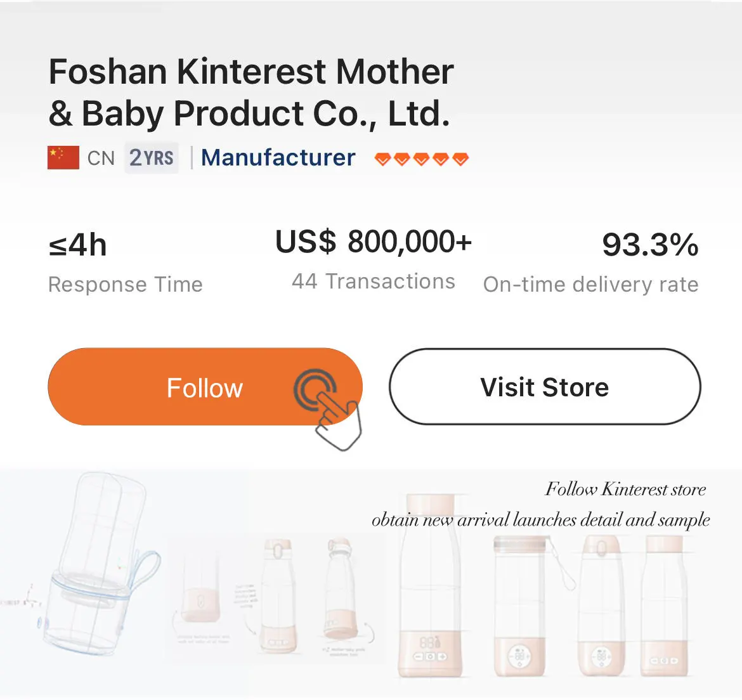The image size is (742, 700).
Task: Click the China flag icon
Action: 63,158
